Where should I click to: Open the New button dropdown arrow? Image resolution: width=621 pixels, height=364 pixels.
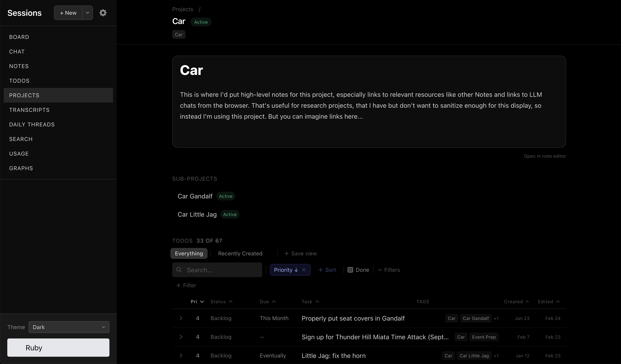coord(88,13)
